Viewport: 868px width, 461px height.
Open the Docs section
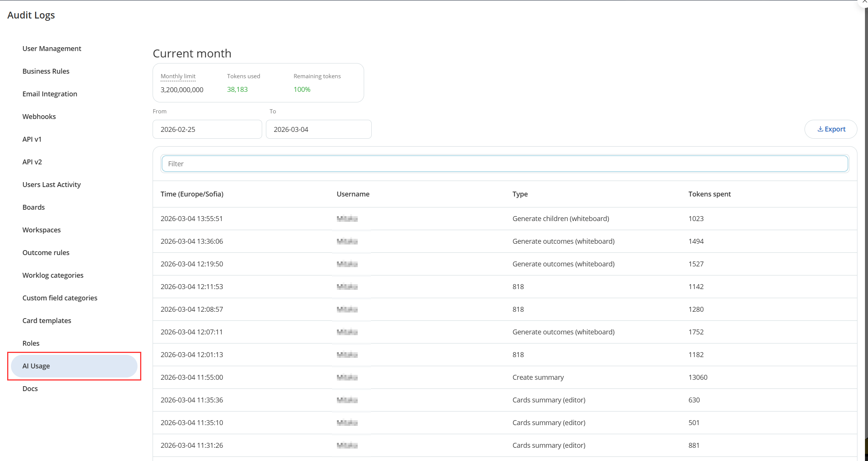click(x=30, y=388)
